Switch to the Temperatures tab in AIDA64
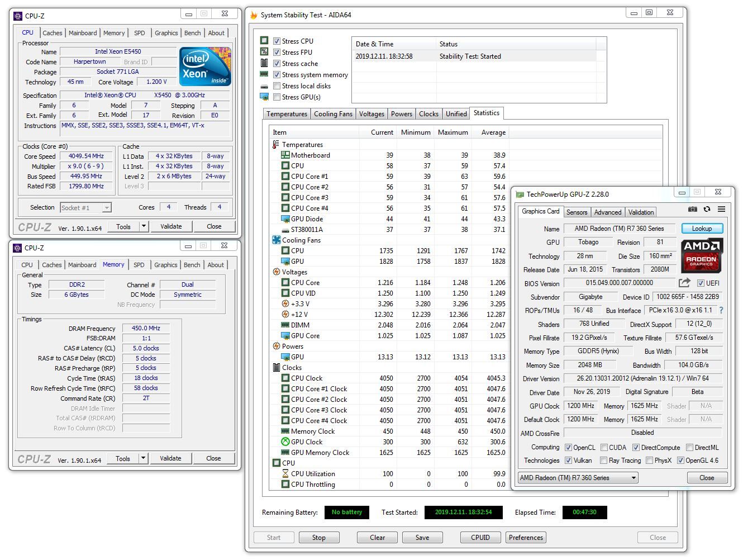The height and width of the screenshot is (560, 743). 287,114
